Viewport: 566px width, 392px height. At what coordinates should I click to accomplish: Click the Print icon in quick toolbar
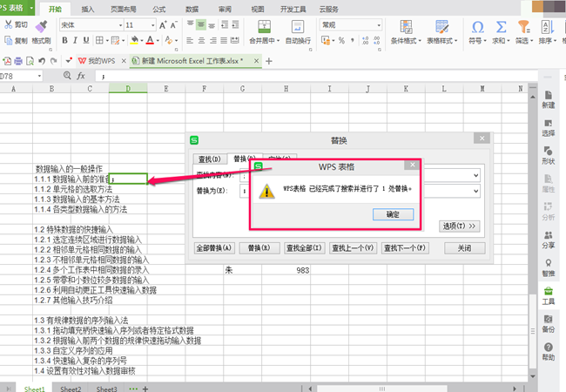tap(18, 61)
